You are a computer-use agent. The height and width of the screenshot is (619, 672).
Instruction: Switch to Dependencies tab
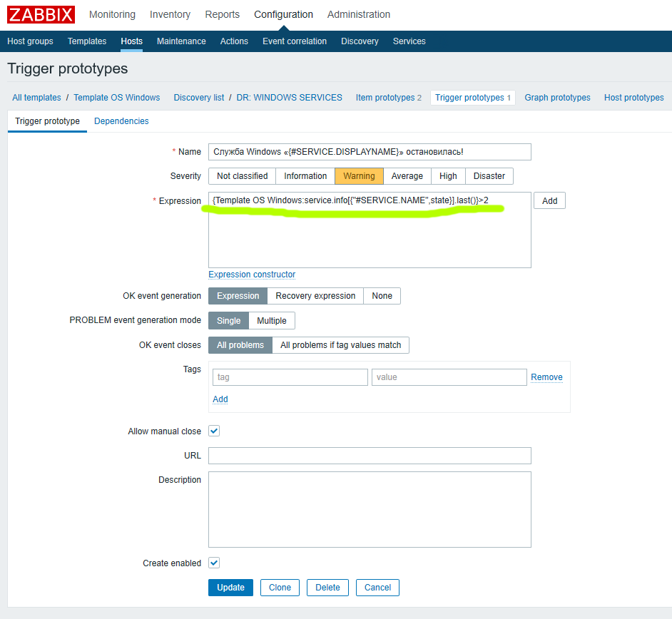[121, 121]
